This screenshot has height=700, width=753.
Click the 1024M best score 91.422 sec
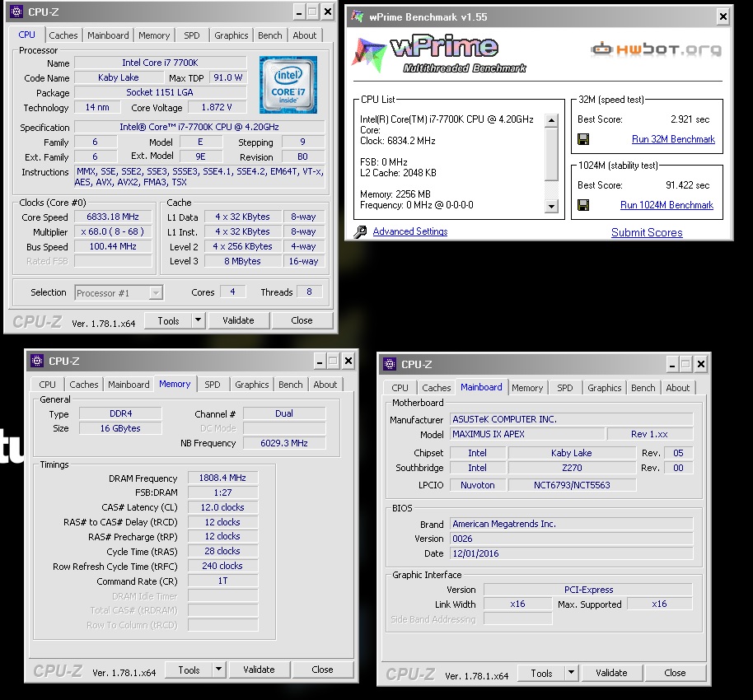687,185
